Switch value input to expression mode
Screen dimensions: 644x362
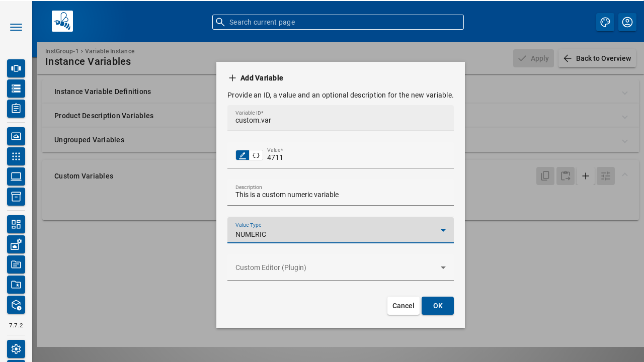pyautogui.click(x=256, y=155)
